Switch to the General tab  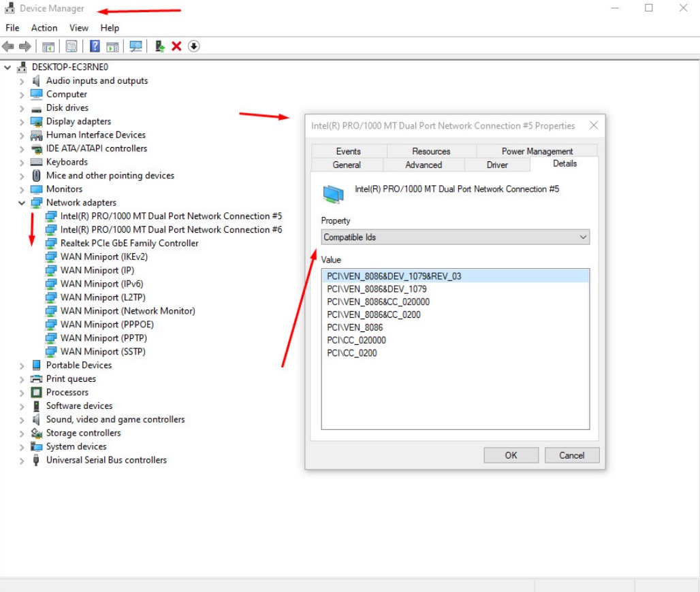[x=347, y=165]
